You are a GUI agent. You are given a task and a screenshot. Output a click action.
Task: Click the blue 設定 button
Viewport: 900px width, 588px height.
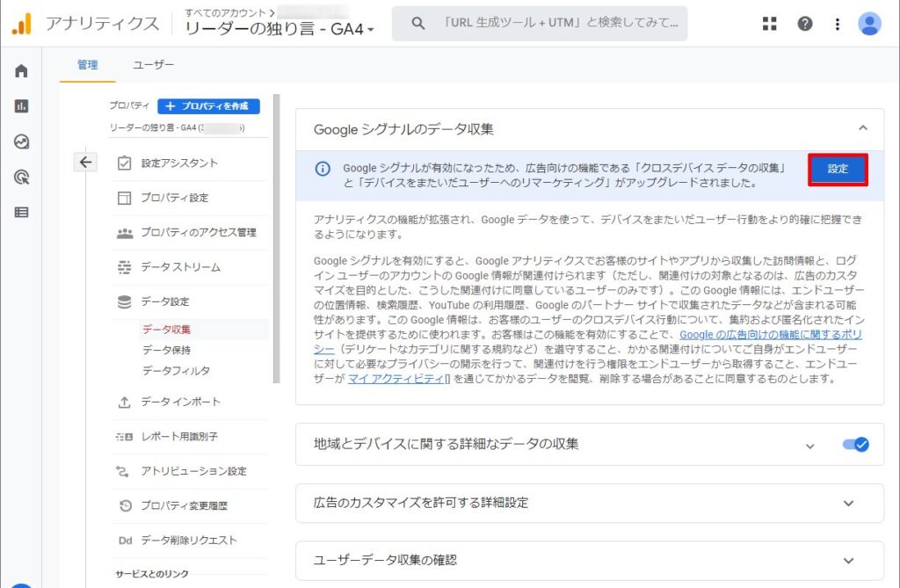838,170
